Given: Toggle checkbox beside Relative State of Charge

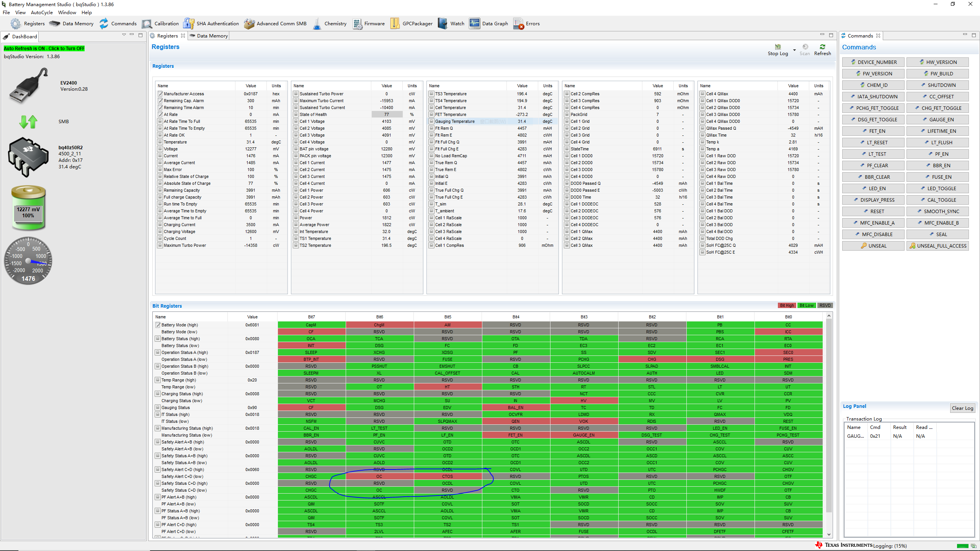Looking at the screenshot, I should click(x=160, y=176).
